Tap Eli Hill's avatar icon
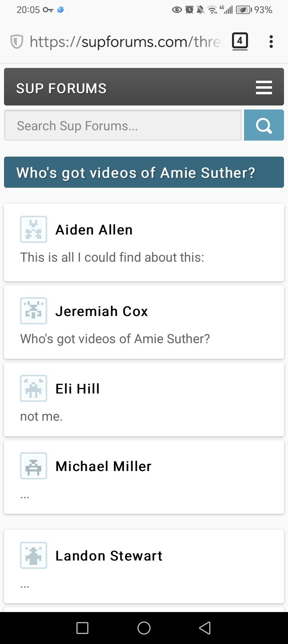The image size is (288, 644). [34, 388]
